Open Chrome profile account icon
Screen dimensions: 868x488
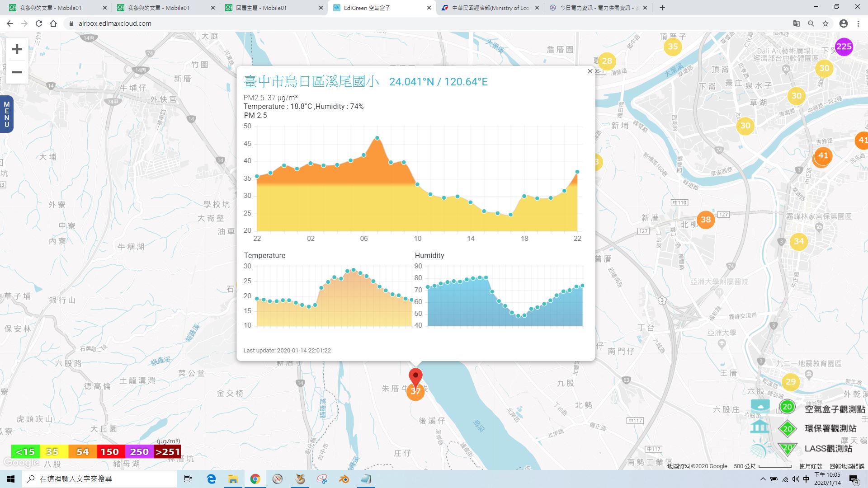[844, 23]
